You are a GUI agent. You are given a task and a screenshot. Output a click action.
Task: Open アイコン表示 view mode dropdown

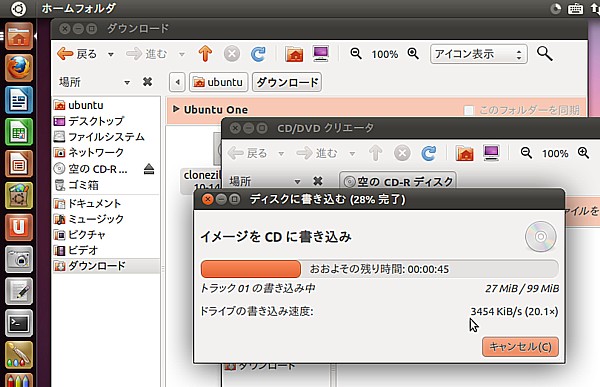[x=479, y=54]
